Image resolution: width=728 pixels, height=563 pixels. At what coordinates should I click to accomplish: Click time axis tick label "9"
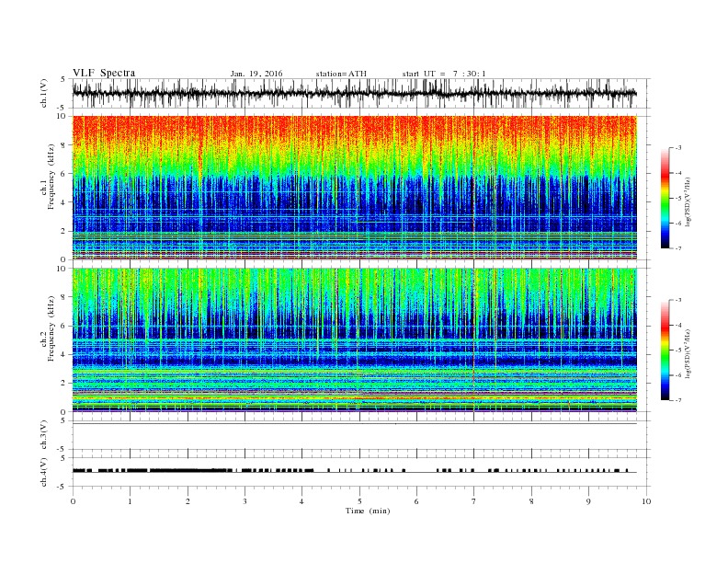coord(588,501)
